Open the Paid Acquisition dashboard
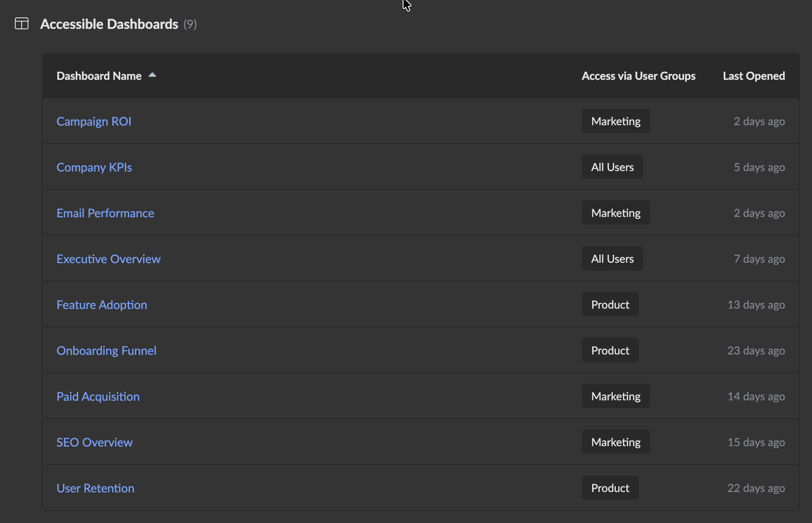This screenshot has width=812, height=523. tap(98, 396)
